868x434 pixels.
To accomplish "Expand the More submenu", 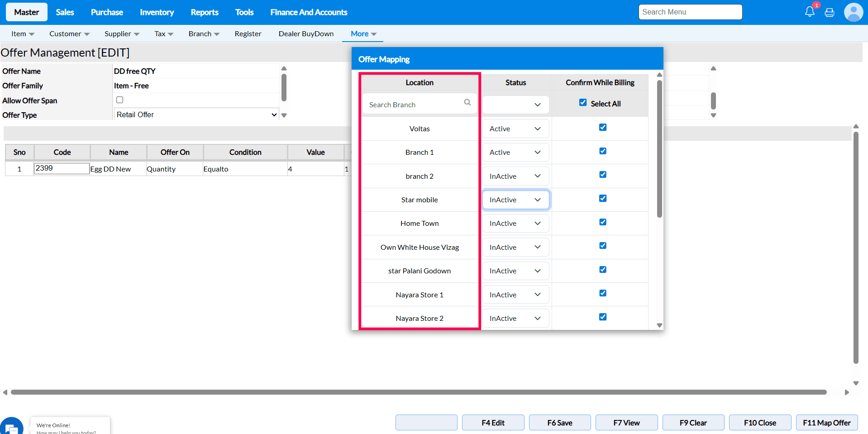I will (x=363, y=34).
